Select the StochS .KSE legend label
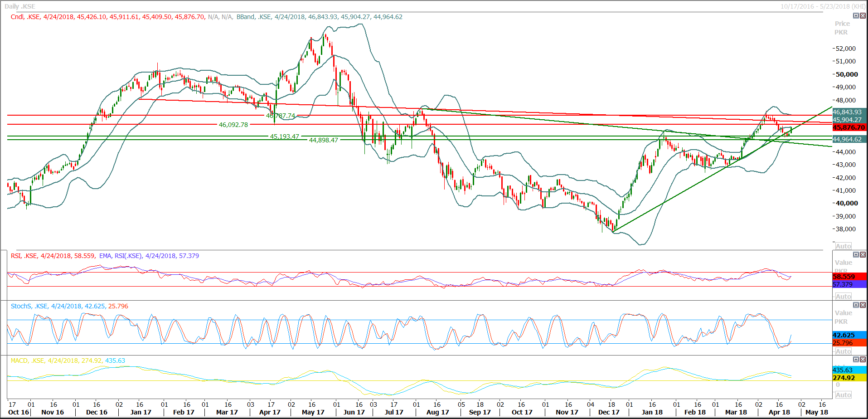The width and height of the screenshot is (868, 419). [29, 306]
